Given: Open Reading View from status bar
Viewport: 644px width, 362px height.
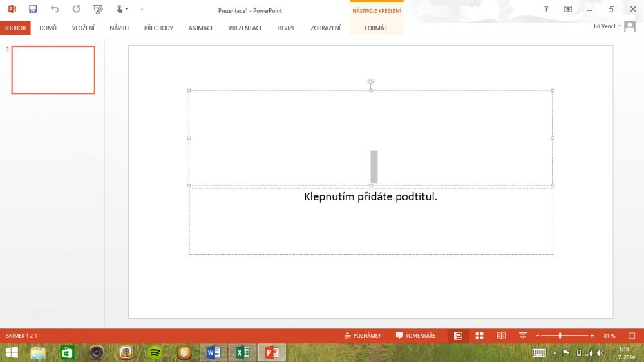Looking at the screenshot, I should click(501, 336).
